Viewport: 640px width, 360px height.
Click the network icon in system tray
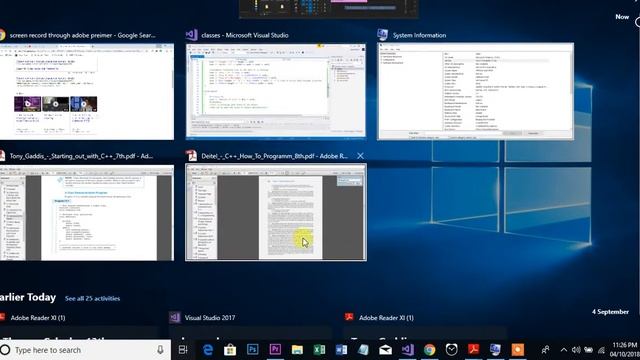coord(601,350)
